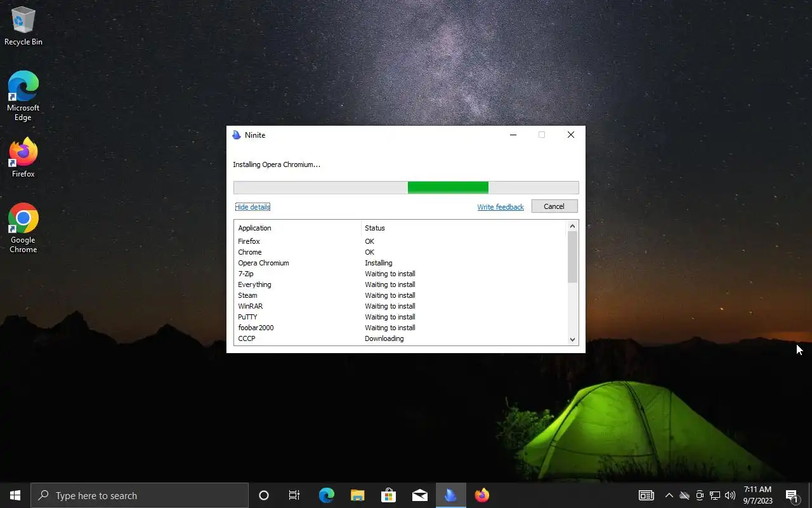Click the OneDrive cloud tray icon
Screen dimensions: 812x508
pyautogui.click(x=684, y=495)
